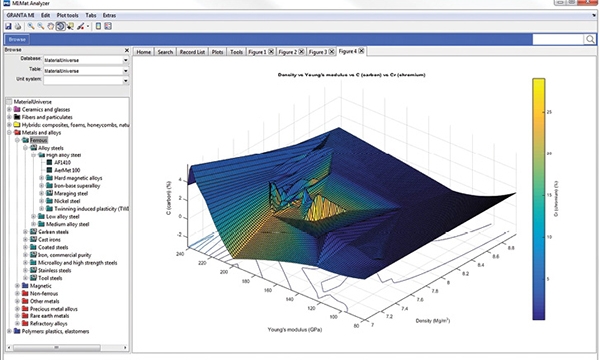Viewport: 600px width, 360px height.
Task: Click the Browse button
Action: pyautogui.click(x=17, y=39)
